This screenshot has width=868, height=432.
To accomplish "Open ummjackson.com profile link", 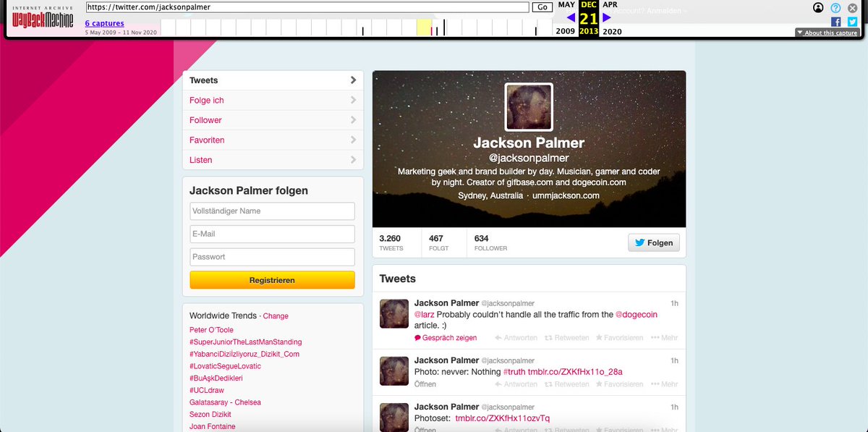I will pyautogui.click(x=566, y=196).
